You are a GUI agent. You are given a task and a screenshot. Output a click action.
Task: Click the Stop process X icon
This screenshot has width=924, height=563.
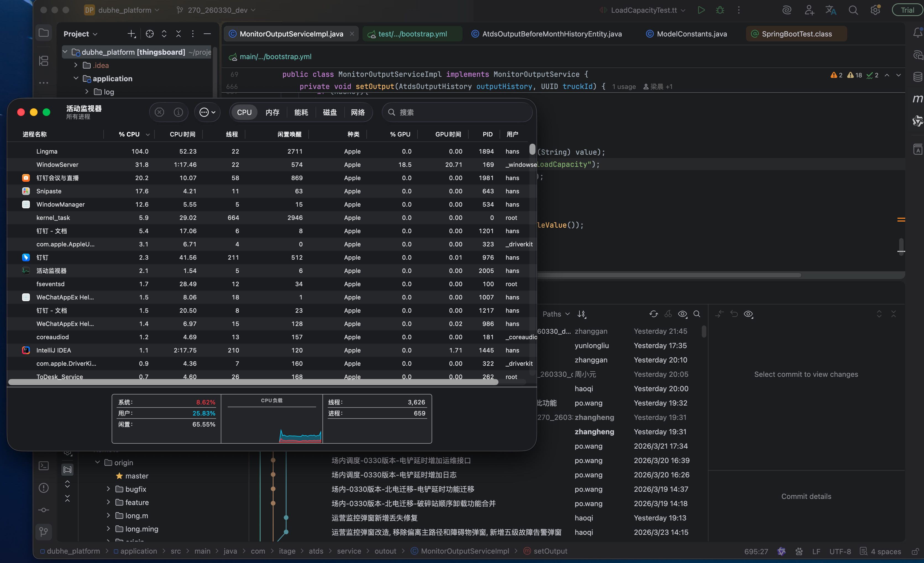tap(159, 112)
